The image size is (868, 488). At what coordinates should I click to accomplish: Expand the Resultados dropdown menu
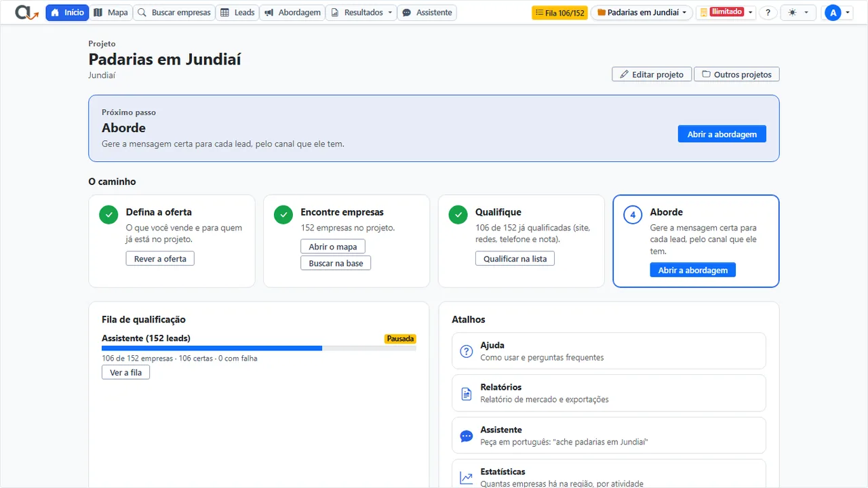pos(361,12)
